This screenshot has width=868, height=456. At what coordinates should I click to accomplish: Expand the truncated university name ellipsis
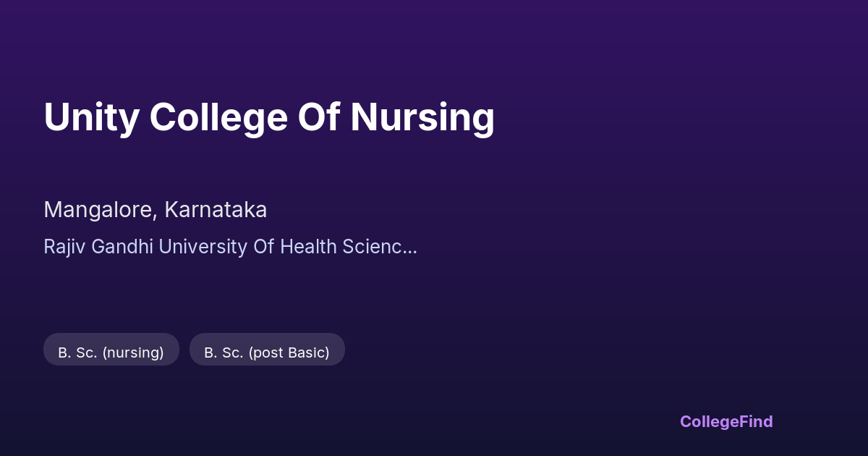pyautogui.click(x=411, y=247)
